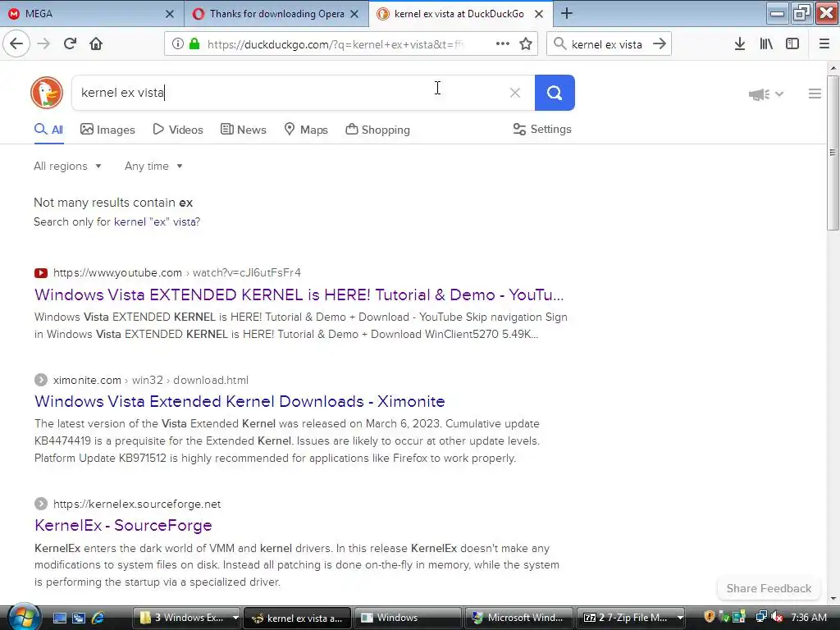Switch to Videos results

click(178, 130)
